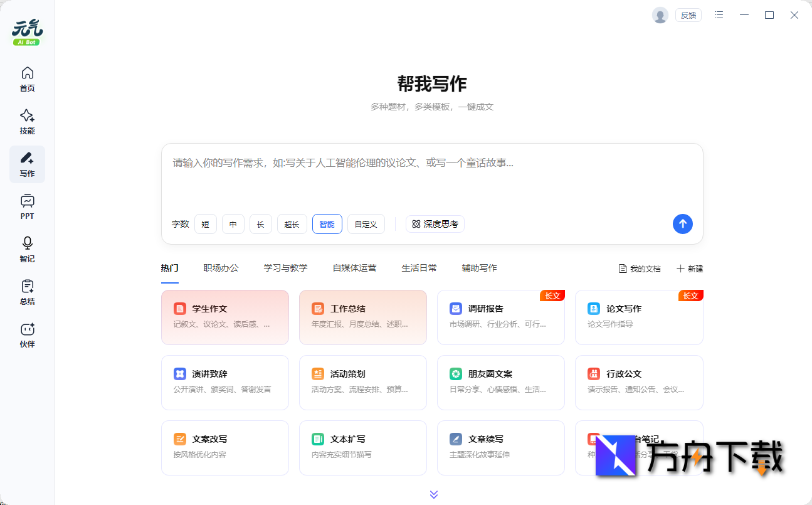Select the 技能 skills icon
This screenshot has height=505, width=812.
click(27, 122)
